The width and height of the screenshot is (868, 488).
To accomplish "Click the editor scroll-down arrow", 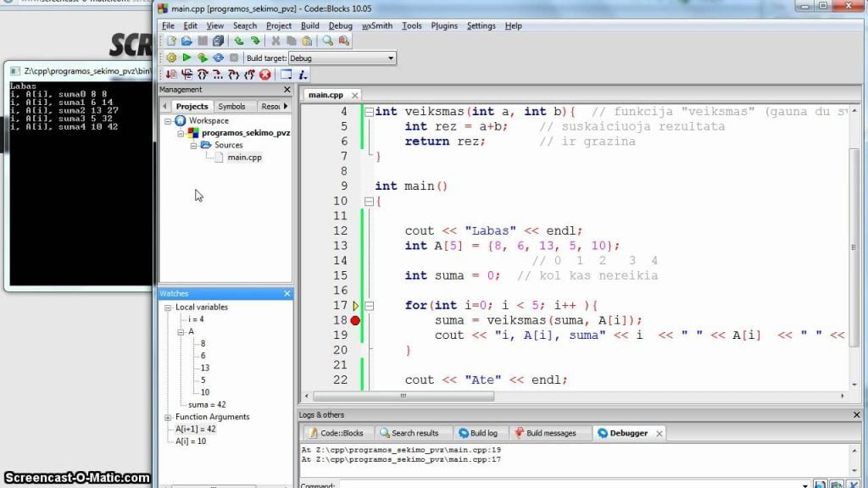I will [x=854, y=385].
